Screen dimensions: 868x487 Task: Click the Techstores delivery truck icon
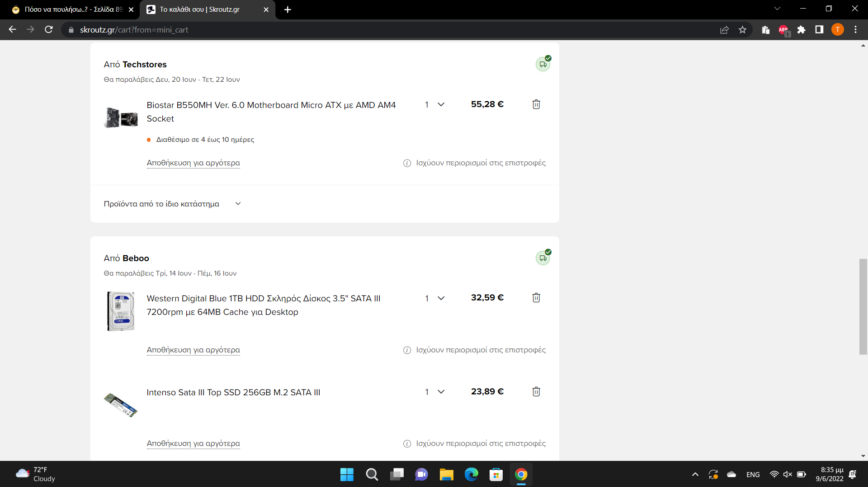pyautogui.click(x=543, y=64)
